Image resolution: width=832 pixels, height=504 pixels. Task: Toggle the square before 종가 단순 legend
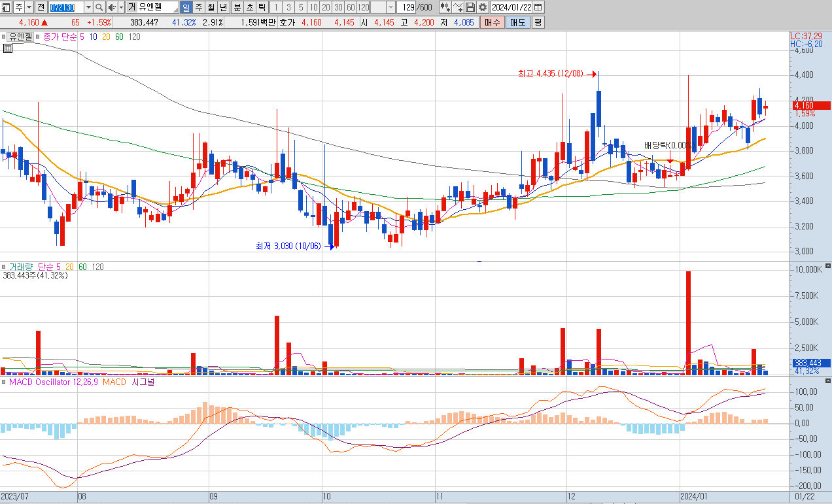point(38,37)
